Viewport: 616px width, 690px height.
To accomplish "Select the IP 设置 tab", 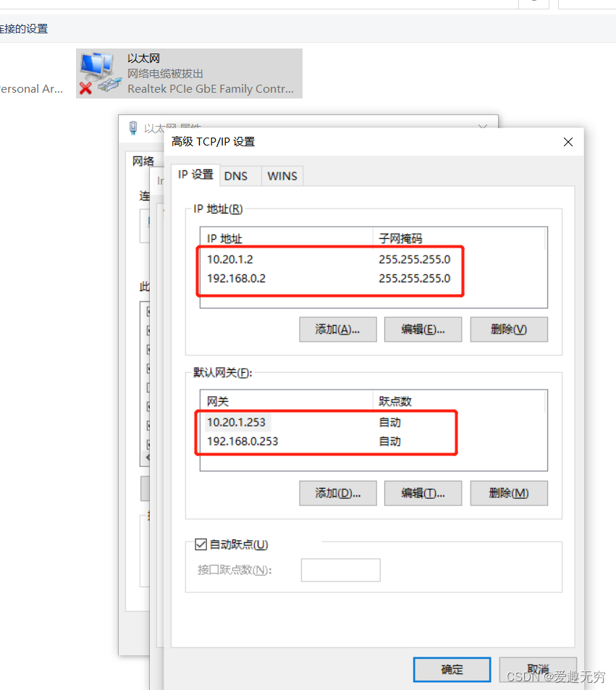I will (195, 174).
